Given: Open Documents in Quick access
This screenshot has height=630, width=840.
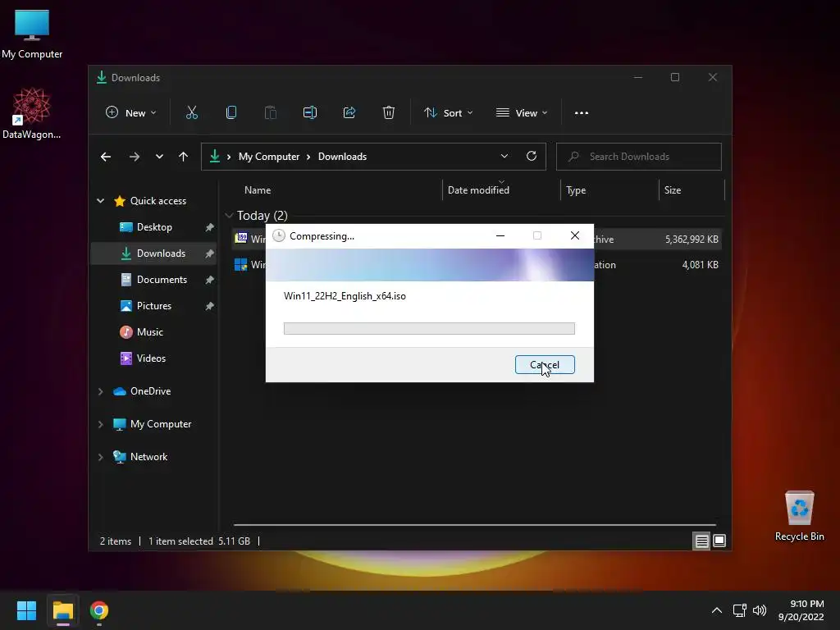Looking at the screenshot, I should pos(153,280).
